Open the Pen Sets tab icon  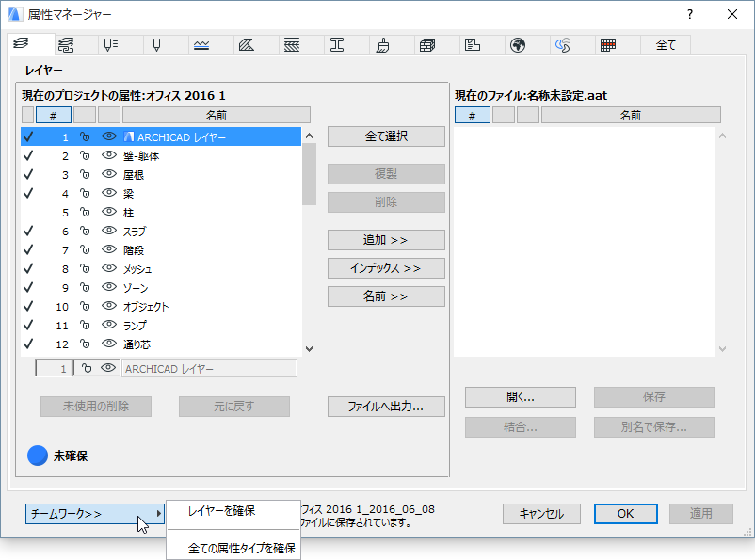tap(111, 45)
